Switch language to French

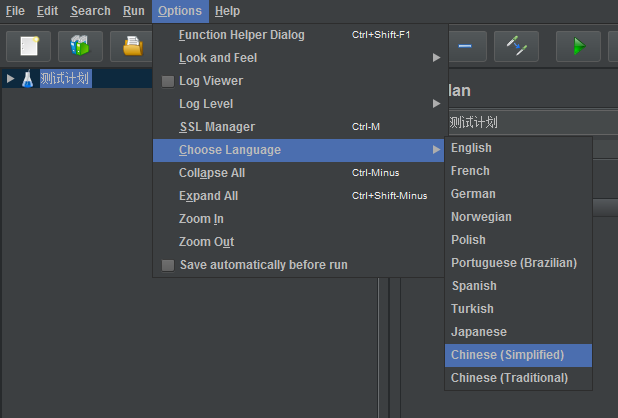pyautogui.click(x=518, y=171)
